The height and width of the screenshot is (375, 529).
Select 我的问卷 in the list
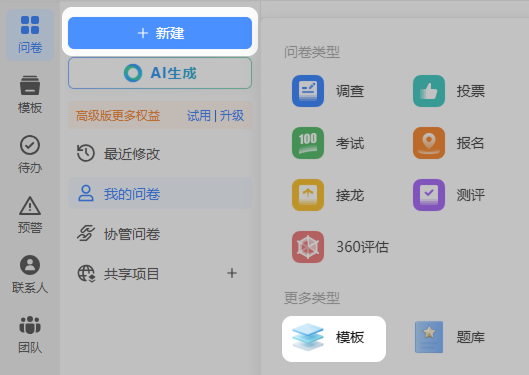point(160,194)
